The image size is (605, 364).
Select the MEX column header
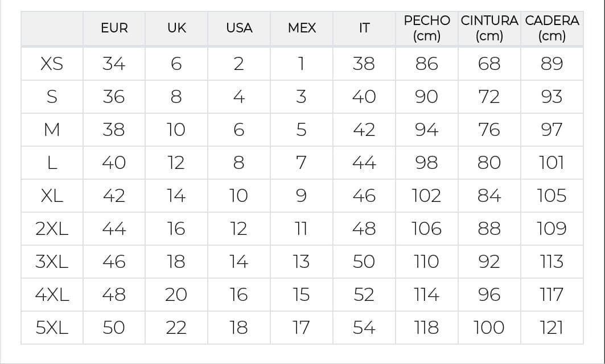(x=302, y=28)
